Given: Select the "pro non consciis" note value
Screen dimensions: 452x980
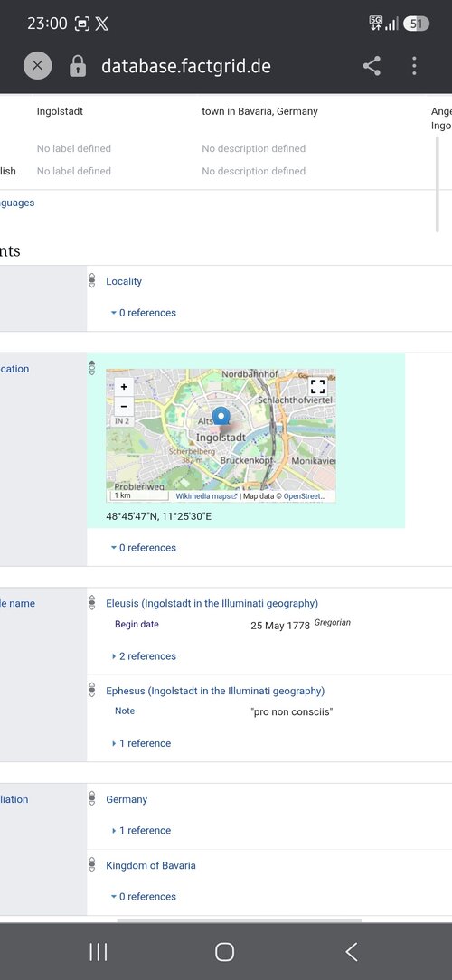Looking at the screenshot, I should point(291,711).
